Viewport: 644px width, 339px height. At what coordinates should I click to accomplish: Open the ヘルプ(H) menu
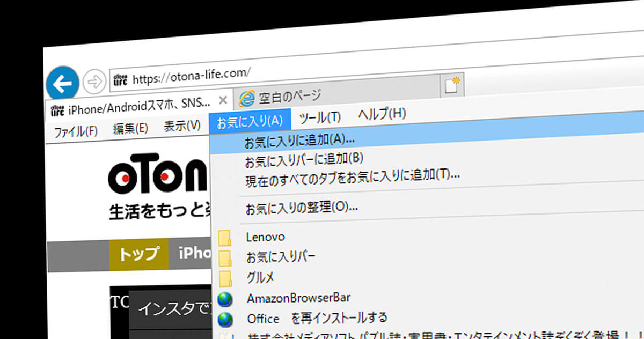click(382, 114)
